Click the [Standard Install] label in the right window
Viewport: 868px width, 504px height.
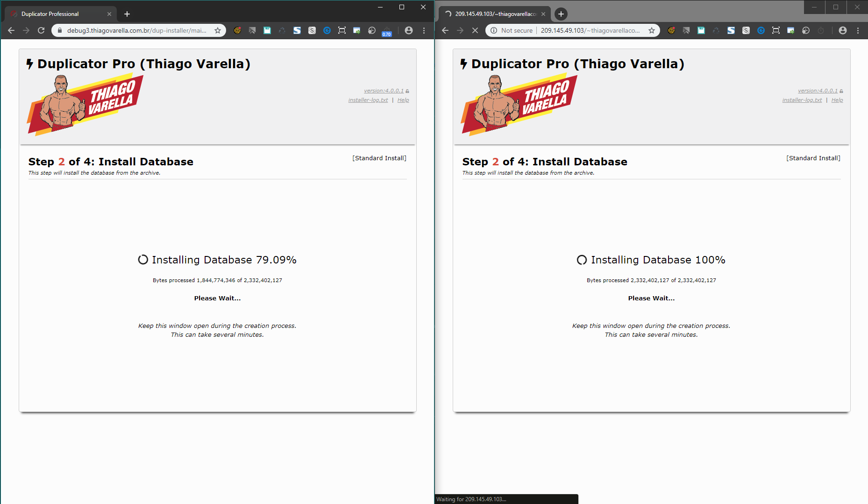(813, 158)
